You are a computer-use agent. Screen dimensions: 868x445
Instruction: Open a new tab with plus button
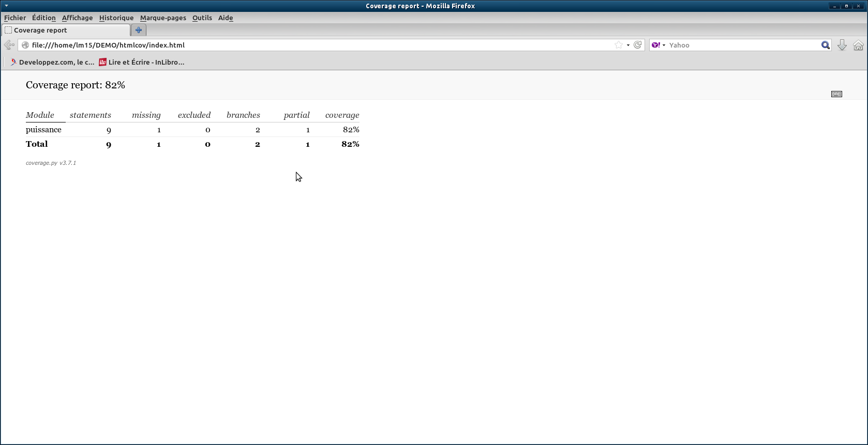[x=139, y=30]
